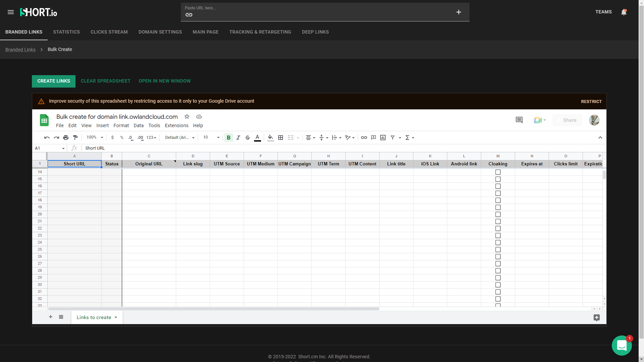Screen dimensions: 644x362
Task: Tick Cloaking checkbox in row 24
Action: point(498,243)
